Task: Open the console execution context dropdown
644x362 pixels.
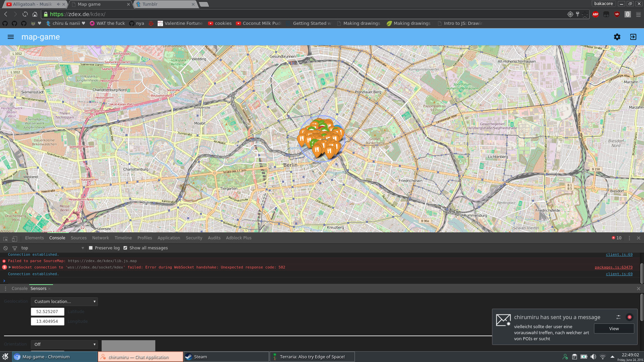Action: [x=52, y=248]
